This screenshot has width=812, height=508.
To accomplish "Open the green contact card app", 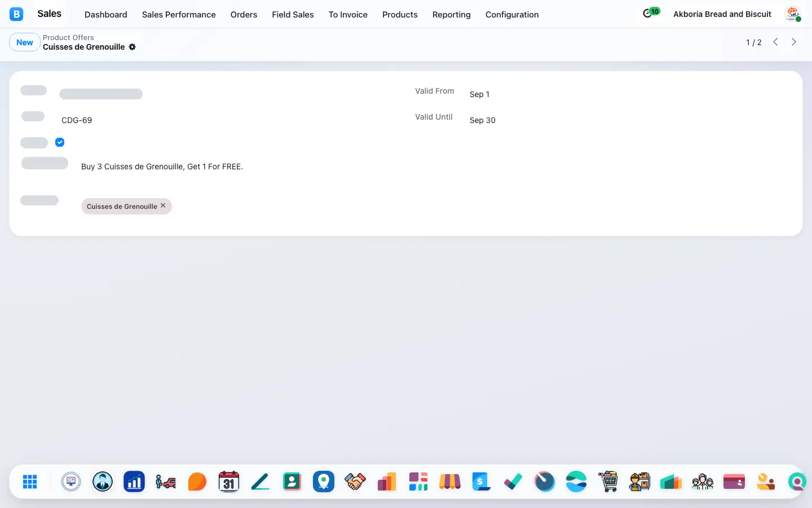I will tap(292, 481).
